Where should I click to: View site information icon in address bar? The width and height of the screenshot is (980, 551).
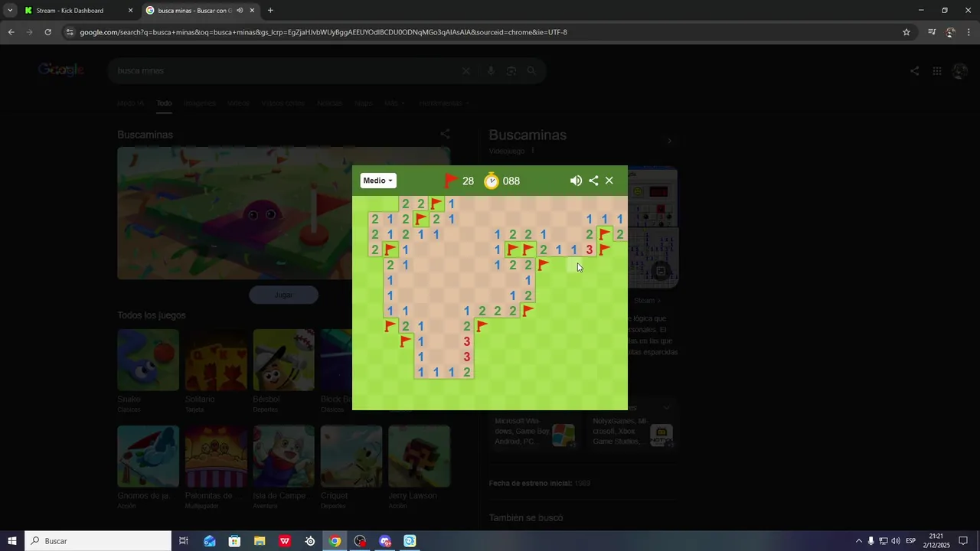pos(70,32)
